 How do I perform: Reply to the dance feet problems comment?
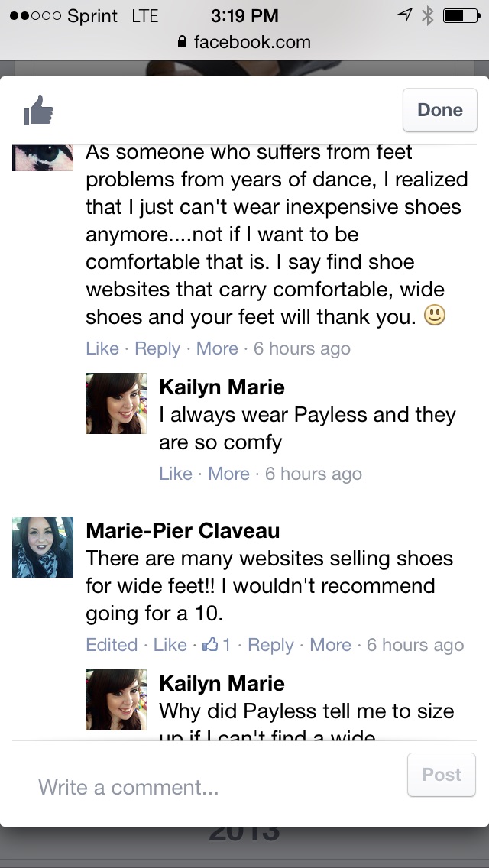pyautogui.click(x=157, y=348)
